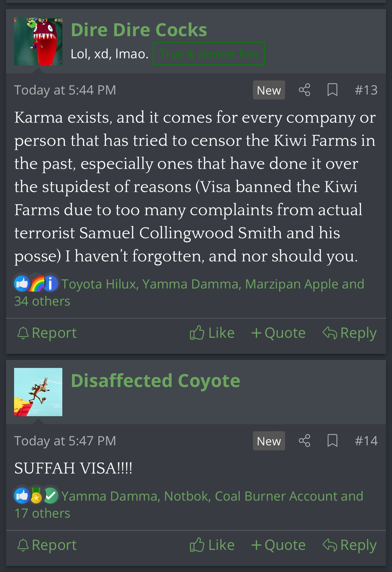Image resolution: width=392 pixels, height=572 pixels.
Task: Open permalink #13
Action: click(366, 90)
